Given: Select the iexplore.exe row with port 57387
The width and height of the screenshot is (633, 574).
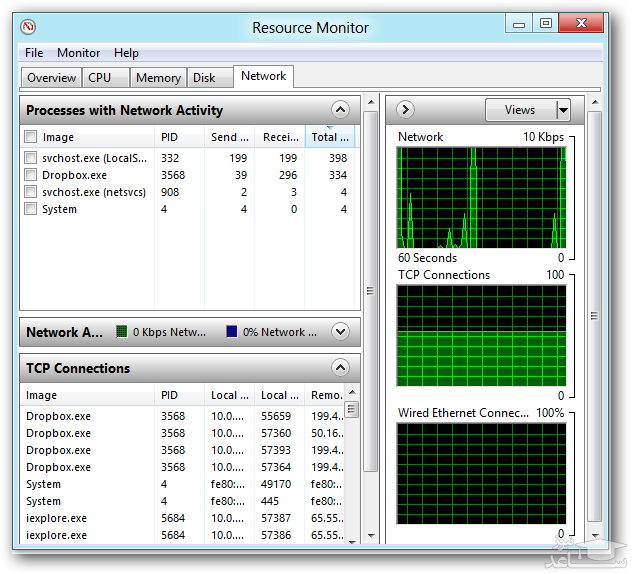Looking at the screenshot, I should click(184, 518).
